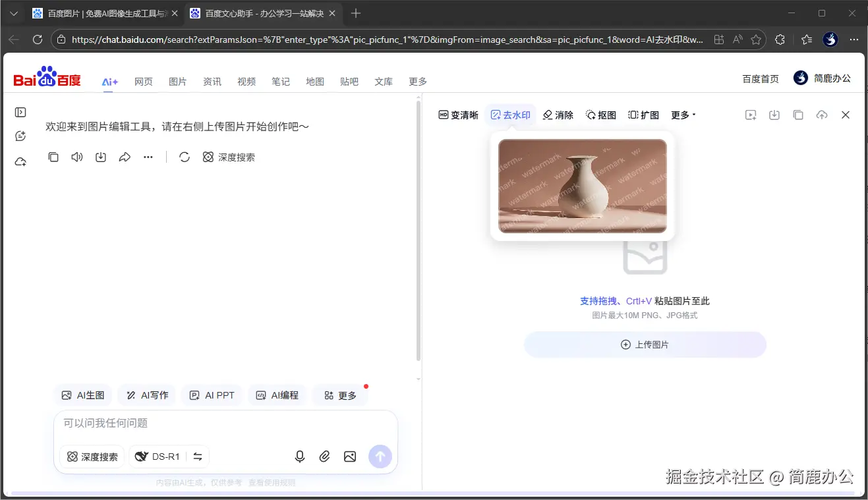868x500 pixels.
Task: Select the 抠图 cutout tool
Action: pos(600,115)
